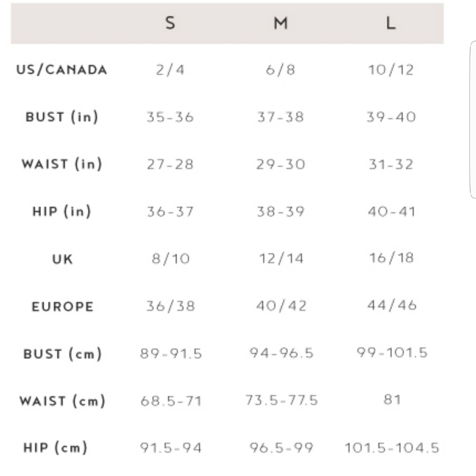Click the HIP (cm) row label
476x476 pixels.
click(56, 448)
